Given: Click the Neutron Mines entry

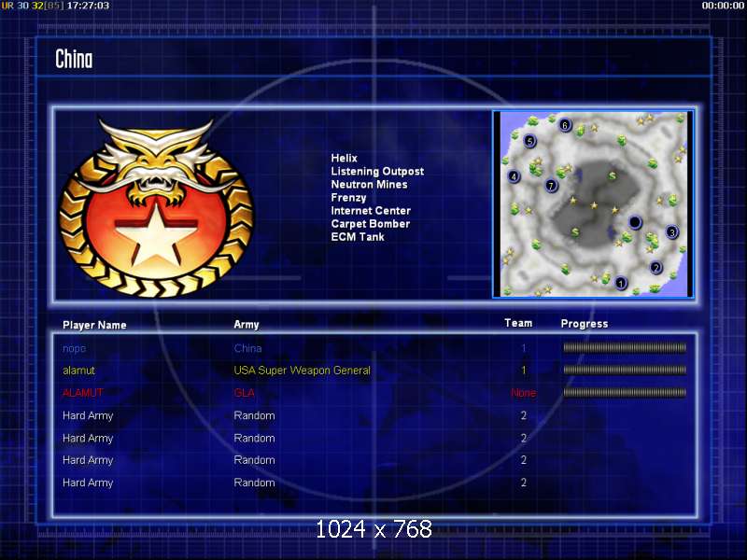Looking at the screenshot, I should click(x=369, y=184).
